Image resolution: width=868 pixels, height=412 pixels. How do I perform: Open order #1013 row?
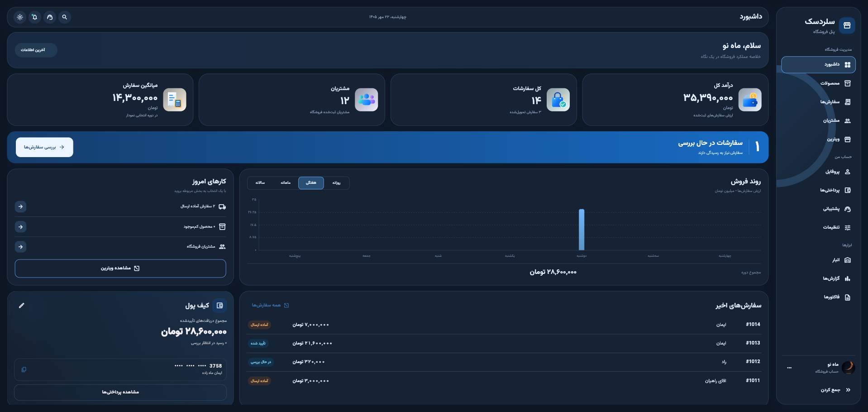504,343
